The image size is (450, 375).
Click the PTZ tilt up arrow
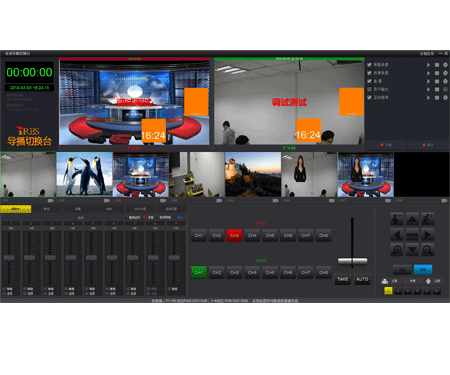pyautogui.click(x=412, y=219)
